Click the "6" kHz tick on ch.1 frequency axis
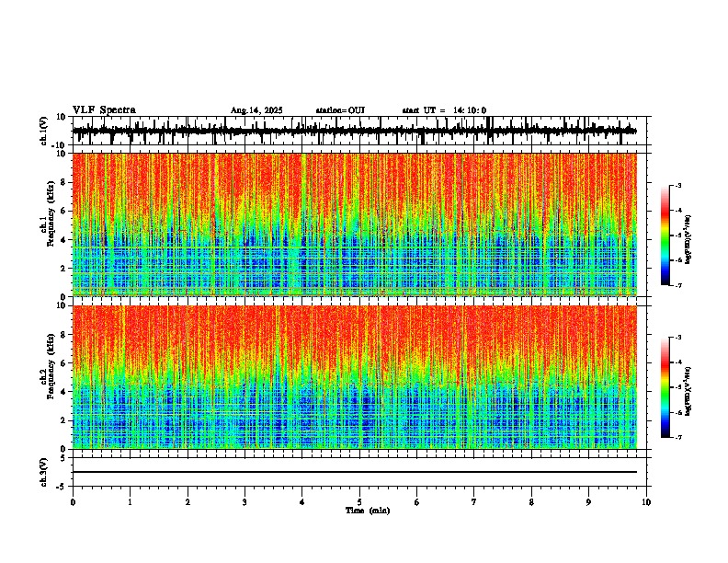728x563 pixels. coord(64,212)
